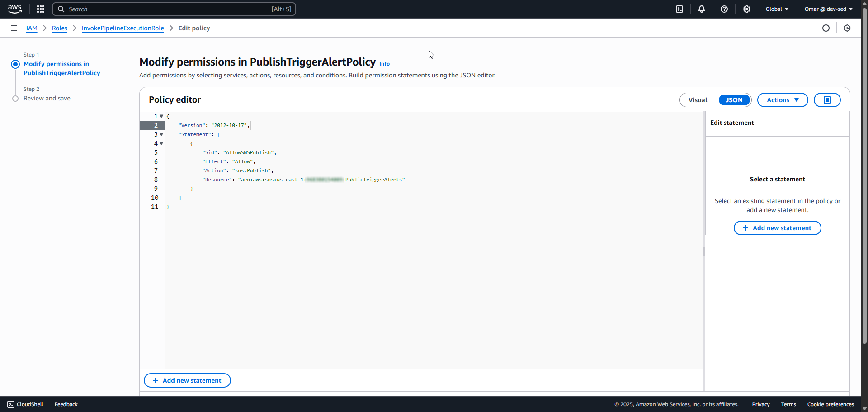
Task: Click the "Statement": [ line
Action: point(199,134)
